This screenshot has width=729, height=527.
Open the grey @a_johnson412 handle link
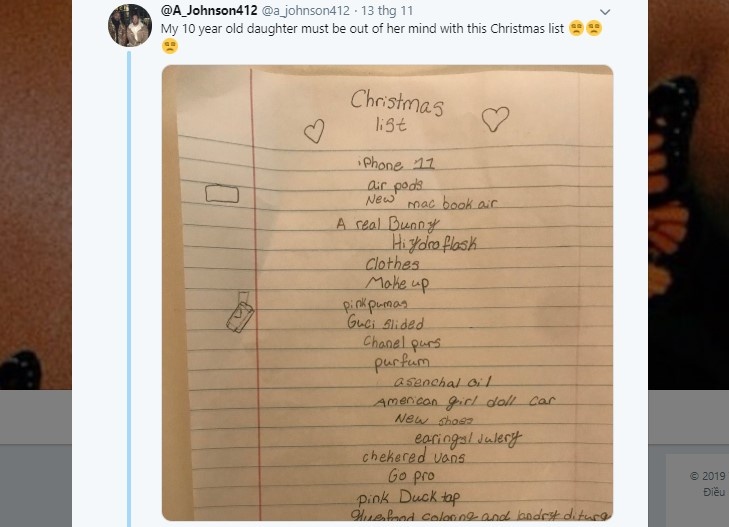pyautogui.click(x=302, y=11)
